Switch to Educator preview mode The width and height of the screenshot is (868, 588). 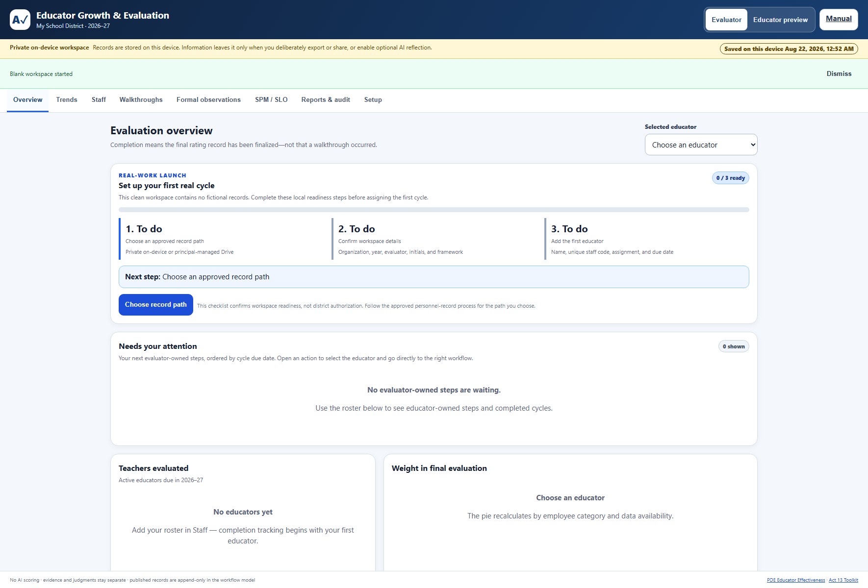pyautogui.click(x=780, y=20)
